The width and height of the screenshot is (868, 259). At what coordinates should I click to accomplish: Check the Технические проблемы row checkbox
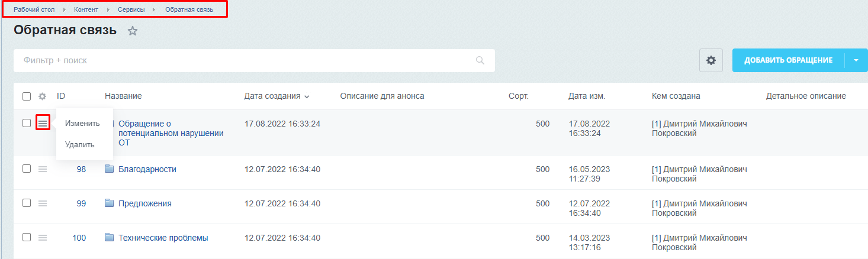27,237
